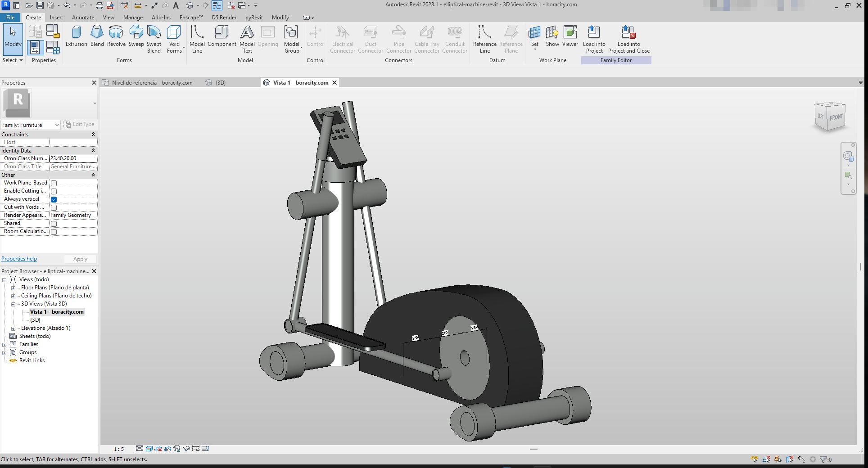Click the ViewCube FRONT face
Image resolution: width=868 pixels, height=468 pixels.
click(x=836, y=117)
